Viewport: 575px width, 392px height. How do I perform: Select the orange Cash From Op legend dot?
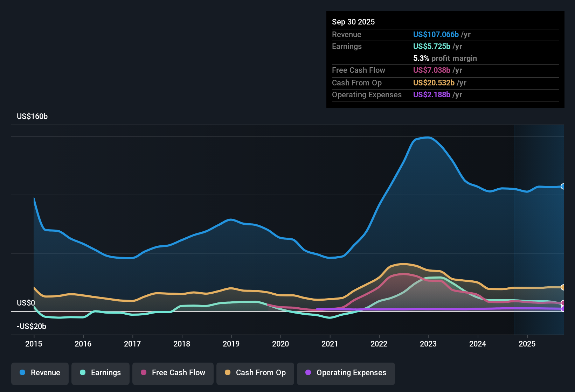[x=228, y=373]
